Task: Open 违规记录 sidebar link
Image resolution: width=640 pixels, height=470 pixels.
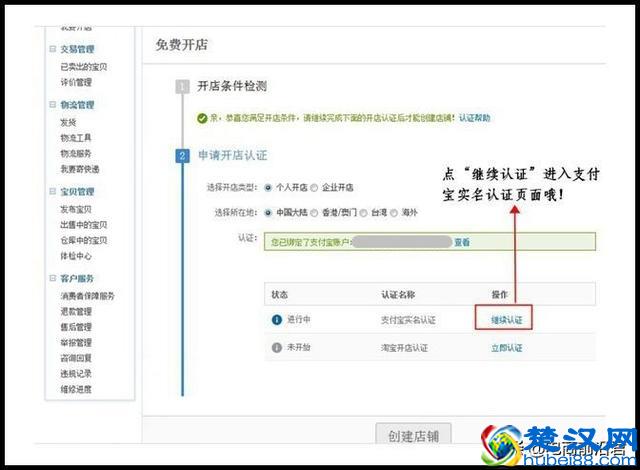Action: coord(76,374)
